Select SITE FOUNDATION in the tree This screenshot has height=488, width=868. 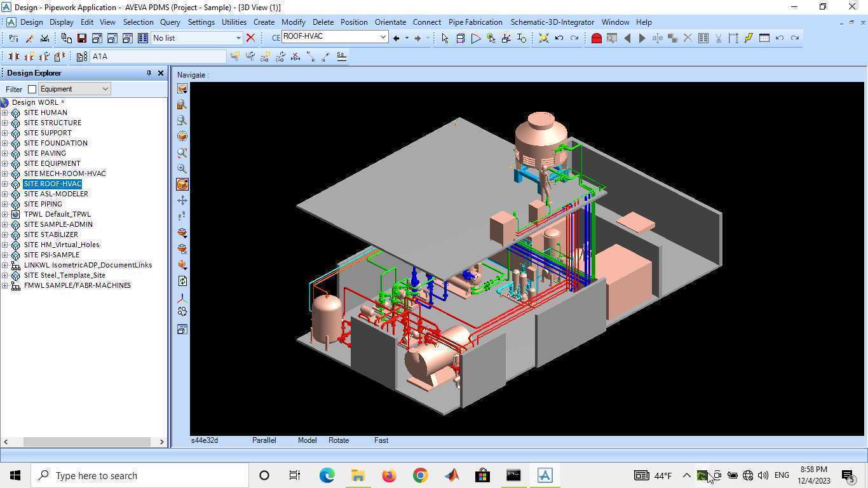[56, 143]
